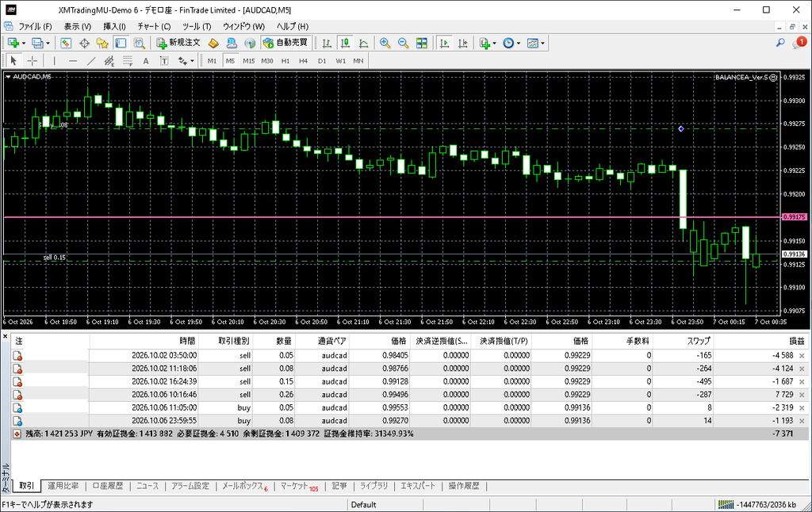Switch to the エキスパート tab
This screenshot has height=512, width=812.
pos(418,486)
